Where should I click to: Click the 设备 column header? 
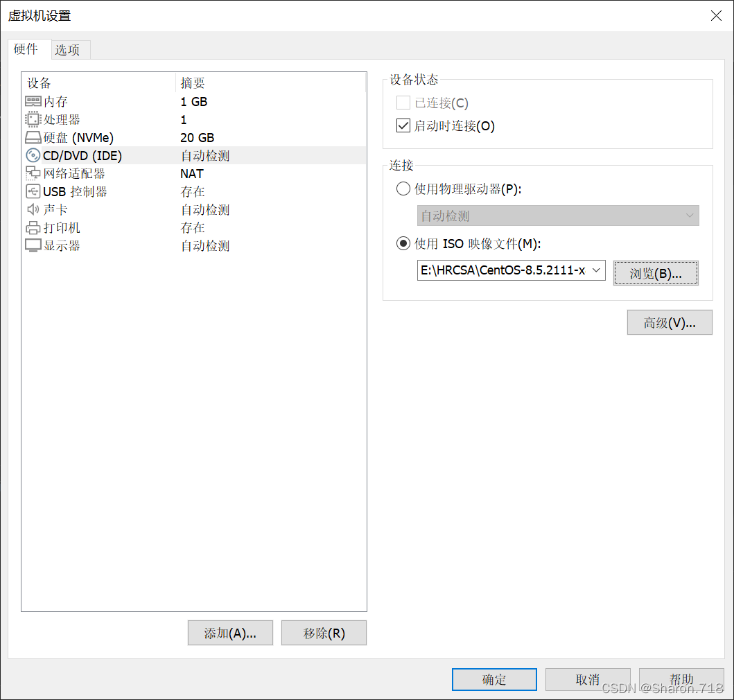[39, 83]
